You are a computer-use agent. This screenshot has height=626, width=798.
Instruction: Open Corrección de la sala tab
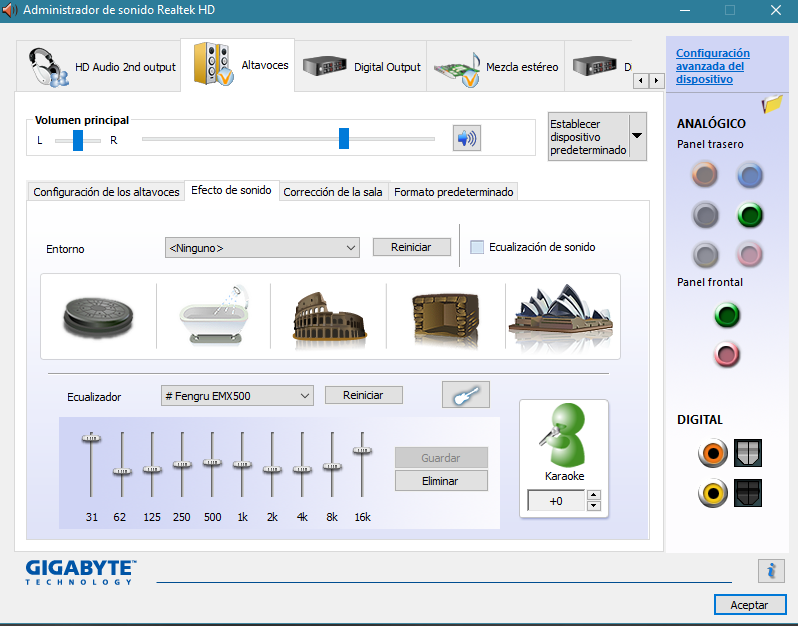[333, 192]
